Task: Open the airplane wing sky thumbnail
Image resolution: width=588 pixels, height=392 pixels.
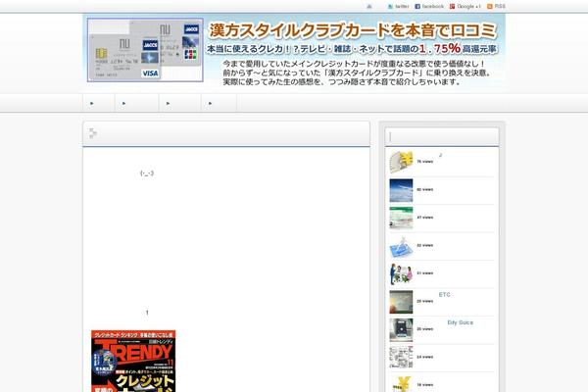Action: [401, 190]
